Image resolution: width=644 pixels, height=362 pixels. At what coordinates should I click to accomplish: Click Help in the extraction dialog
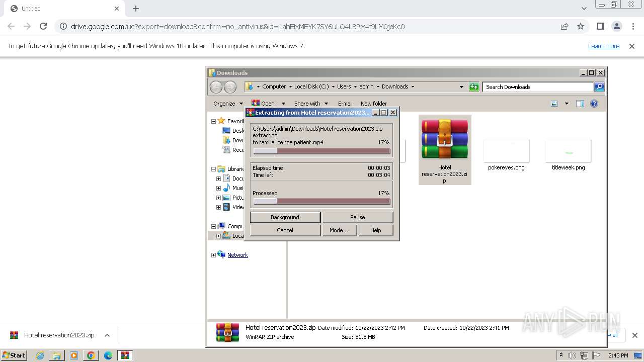point(375,230)
